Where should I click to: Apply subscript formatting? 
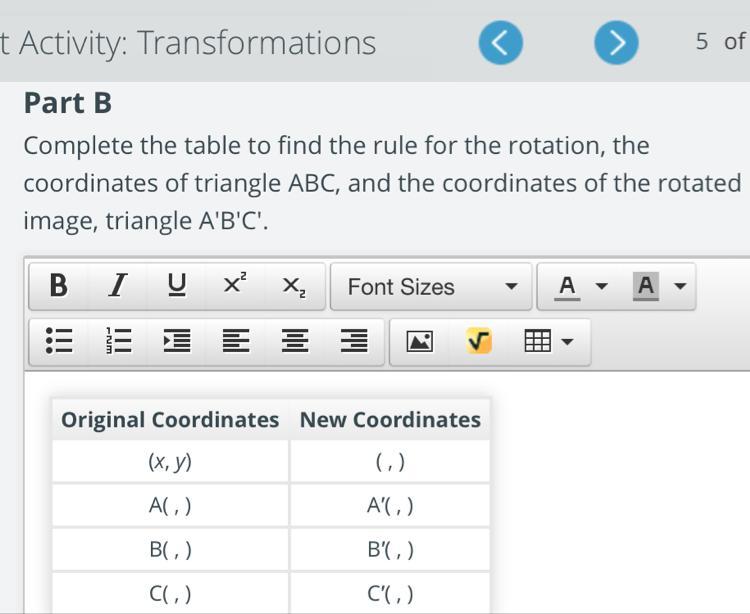(294, 286)
